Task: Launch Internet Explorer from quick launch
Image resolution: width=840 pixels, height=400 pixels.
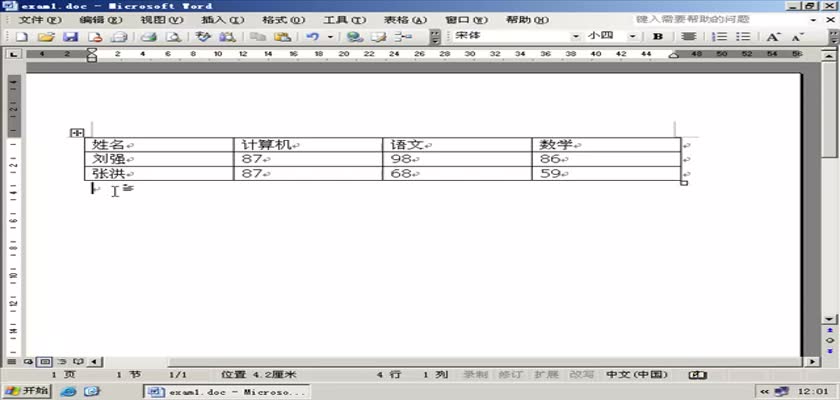Action: [x=68, y=391]
